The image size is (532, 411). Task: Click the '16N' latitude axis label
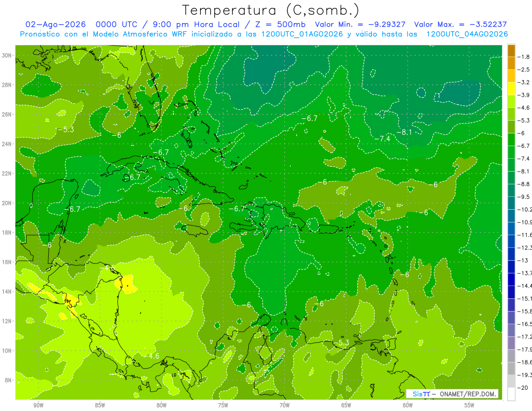(7, 262)
